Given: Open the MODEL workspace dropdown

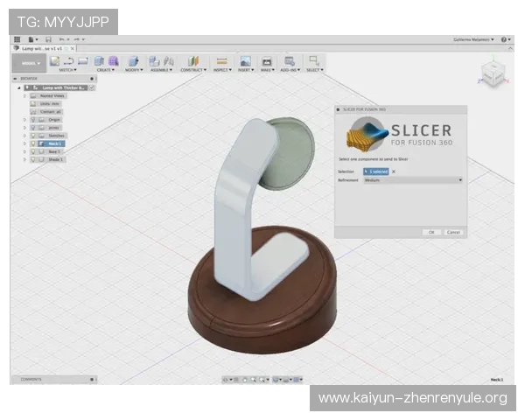Looking at the screenshot, I should [29, 63].
